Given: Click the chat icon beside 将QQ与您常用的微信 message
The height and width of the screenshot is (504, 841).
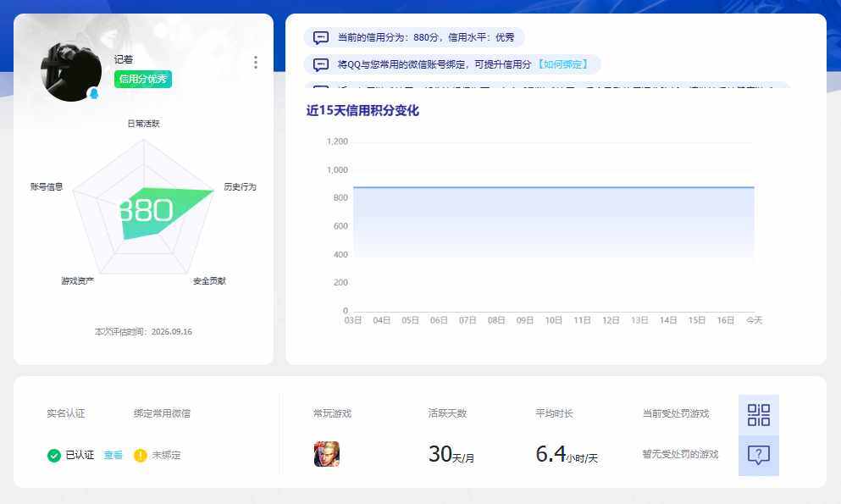Looking at the screenshot, I should [x=321, y=65].
